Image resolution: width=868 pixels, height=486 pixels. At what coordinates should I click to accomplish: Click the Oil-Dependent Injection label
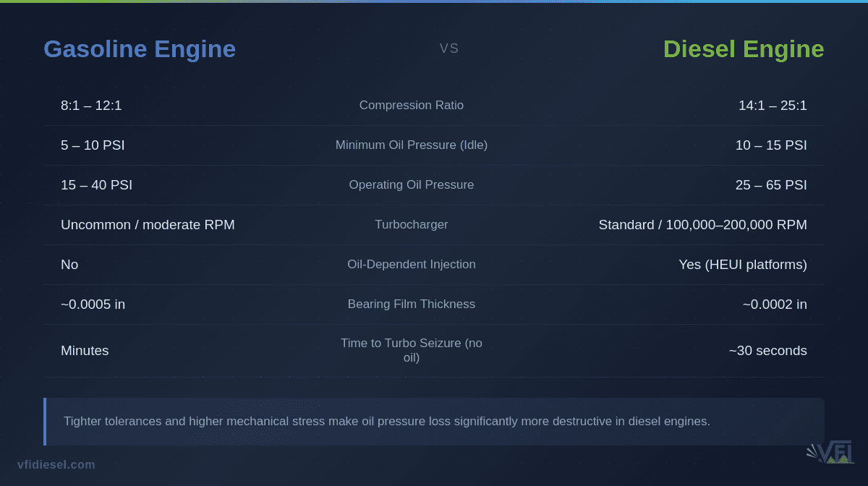click(x=412, y=264)
